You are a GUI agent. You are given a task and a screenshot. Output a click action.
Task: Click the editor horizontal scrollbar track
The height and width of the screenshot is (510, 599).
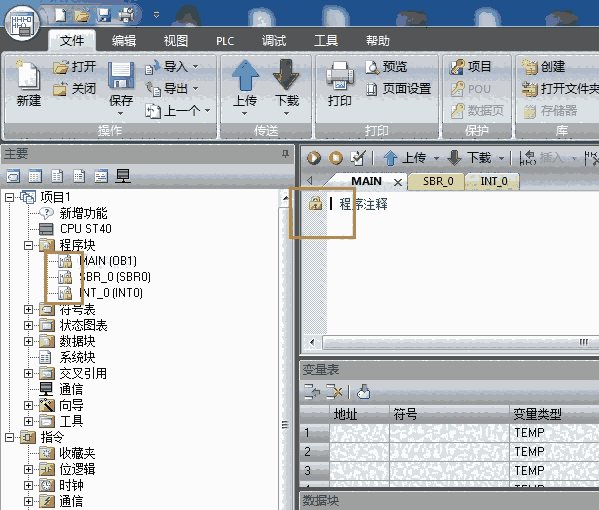[451, 342]
